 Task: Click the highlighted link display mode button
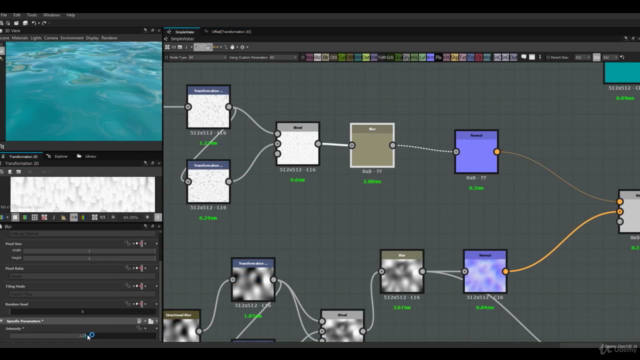pyautogui.click(x=203, y=47)
